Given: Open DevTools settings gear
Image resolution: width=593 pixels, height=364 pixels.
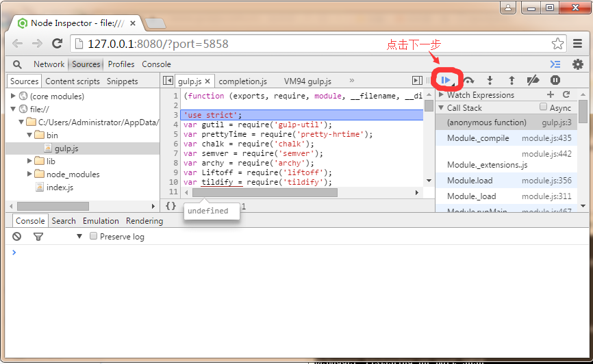Looking at the screenshot, I should click(x=577, y=64).
